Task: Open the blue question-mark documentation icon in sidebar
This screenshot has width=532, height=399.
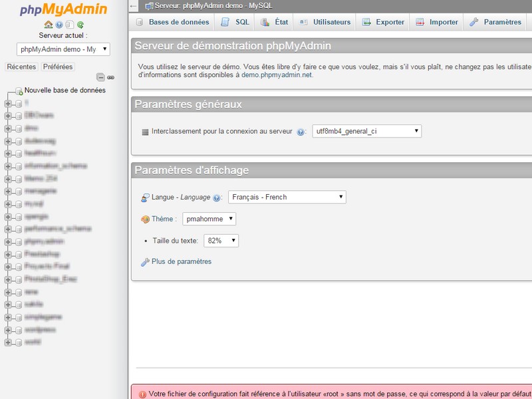Action: pyautogui.click(x=59, y=25)
